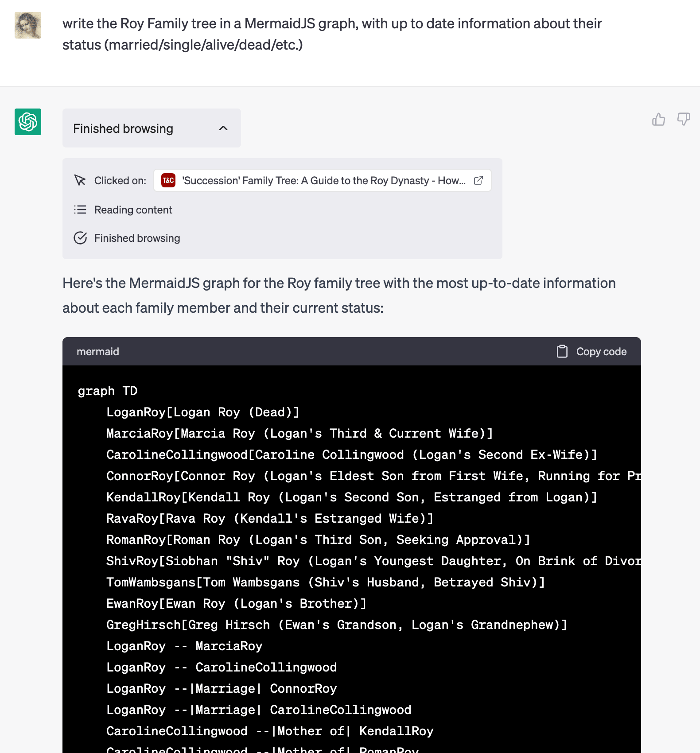Viewport: 700px width, 753px height.
Task: Select the 'Reading content' step entry
Action: click(133, 210)
